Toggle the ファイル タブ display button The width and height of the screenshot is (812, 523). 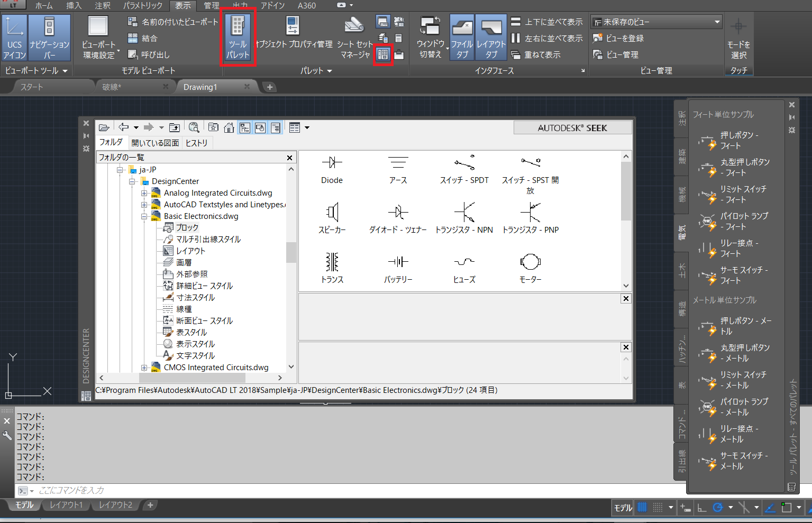462,37
